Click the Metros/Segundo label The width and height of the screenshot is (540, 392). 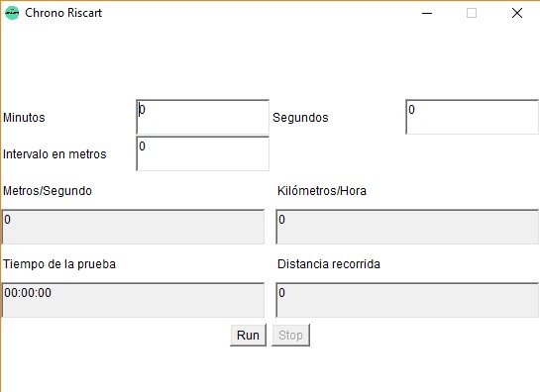point(48,191)
